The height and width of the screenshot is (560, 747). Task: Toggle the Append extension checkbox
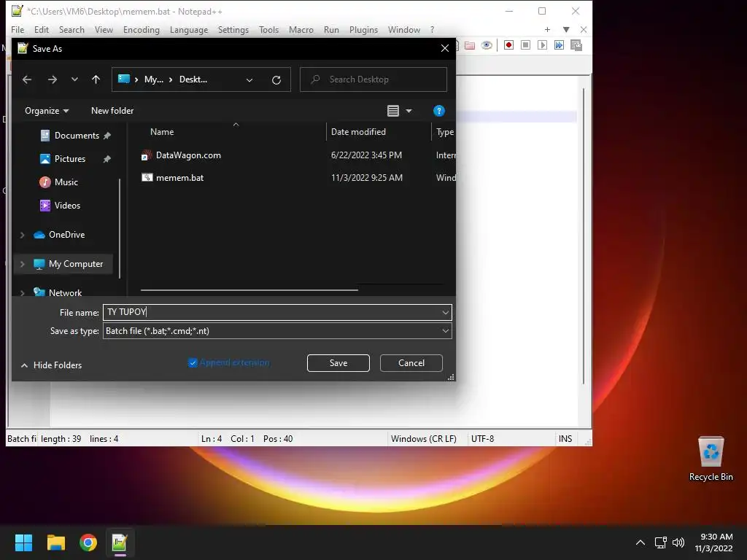193,363
